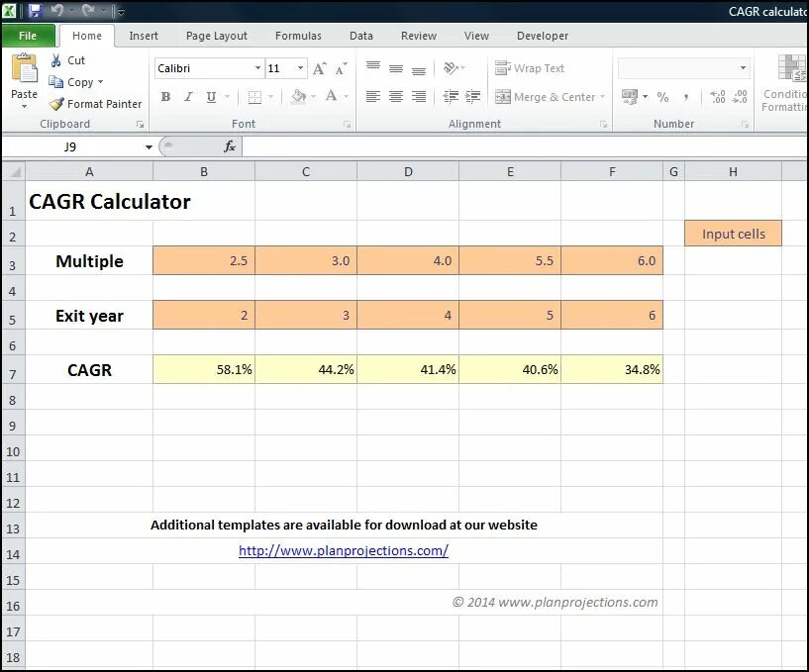Decrease decimal places

point(740,96)
